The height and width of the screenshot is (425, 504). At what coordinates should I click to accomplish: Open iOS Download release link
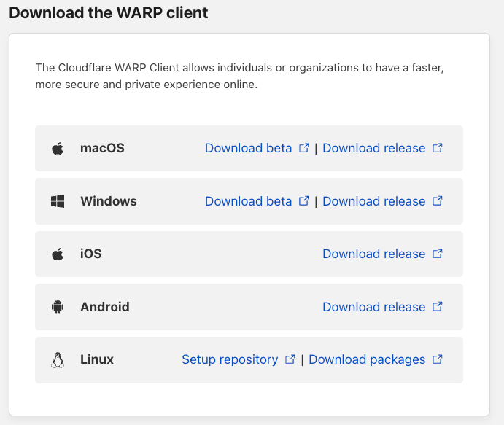[374, 254]
